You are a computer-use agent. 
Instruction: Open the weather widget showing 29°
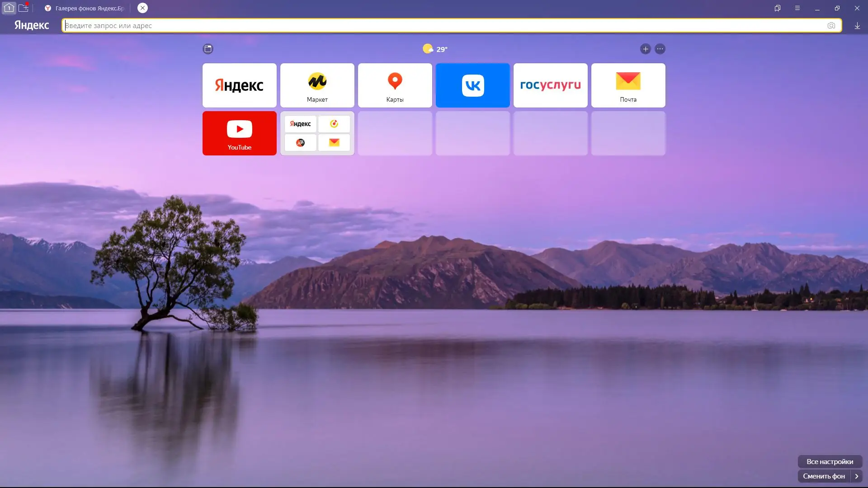coord(435,49)
